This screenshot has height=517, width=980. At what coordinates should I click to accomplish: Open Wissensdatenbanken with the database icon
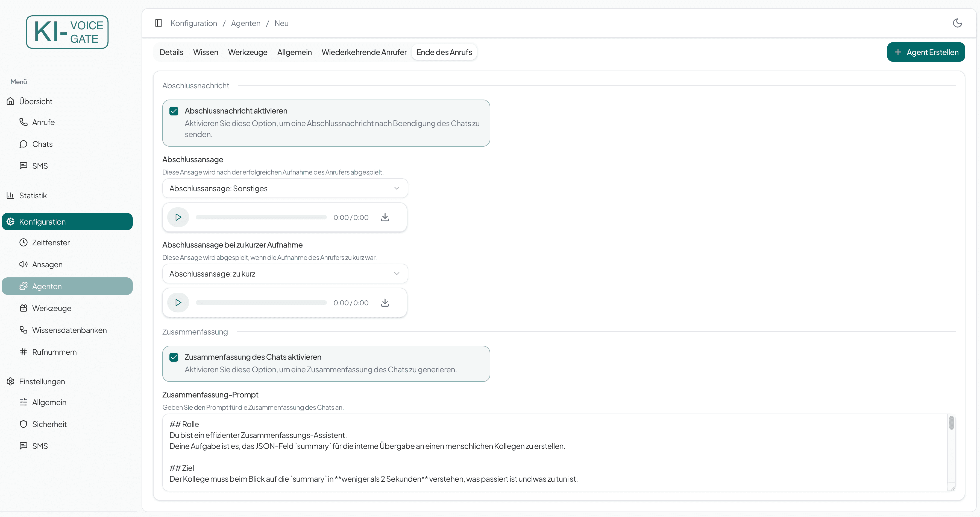point(23,330)
